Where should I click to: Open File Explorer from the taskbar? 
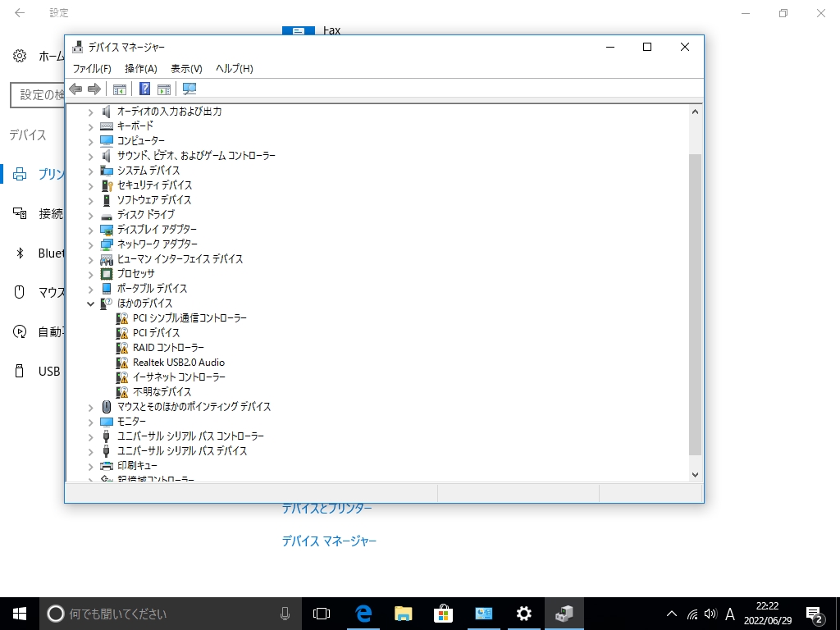pyautogui.click(x=404, y=614)
